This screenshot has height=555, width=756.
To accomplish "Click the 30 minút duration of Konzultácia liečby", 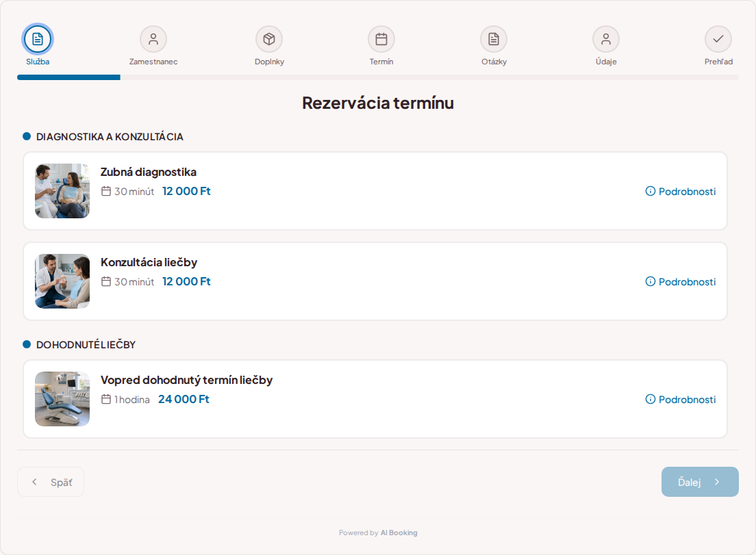I will click(x=134, y=281).
